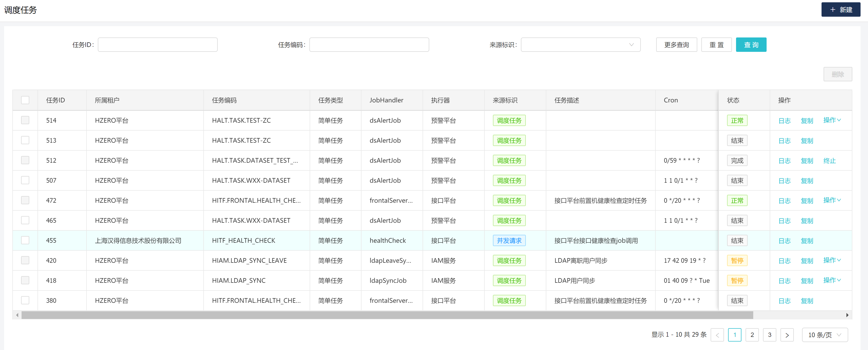The width and height of the screenshot is (868, 350).
Task: Click the 暂停 status tag for task 420
Action: (737, 260)
